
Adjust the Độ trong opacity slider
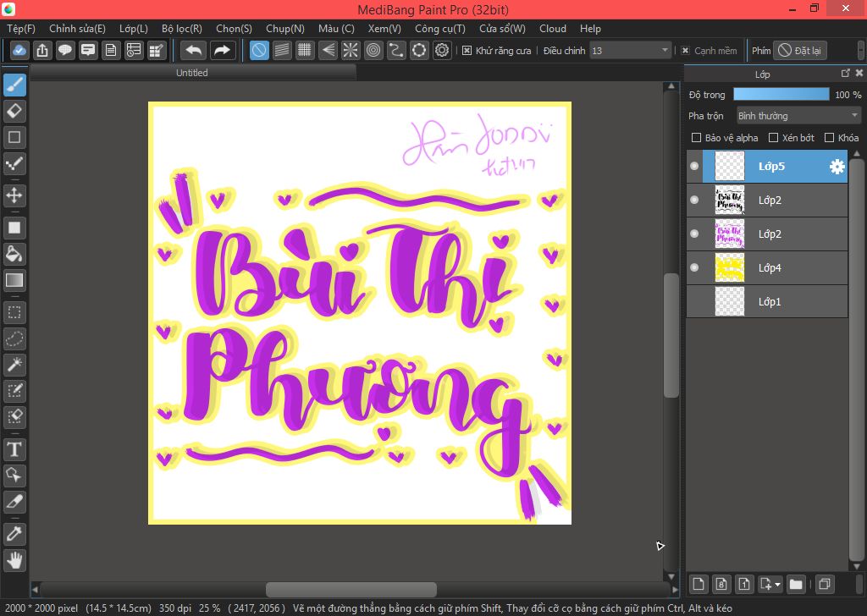click(x=781, y=95)
